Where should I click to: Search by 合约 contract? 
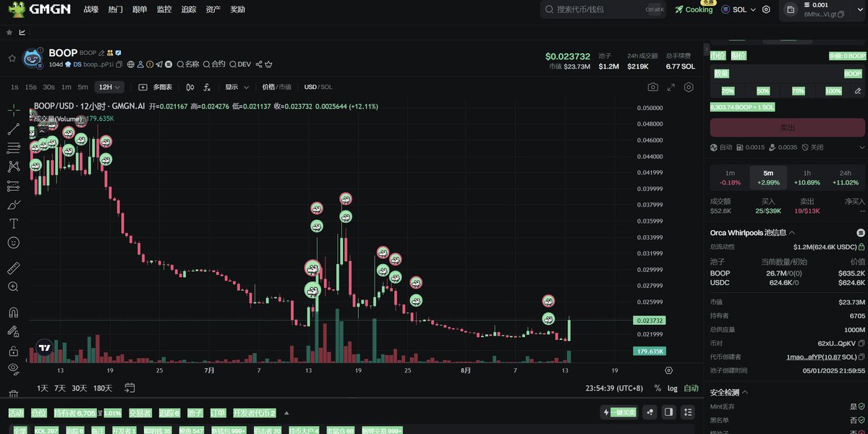(x=214, y=64)
